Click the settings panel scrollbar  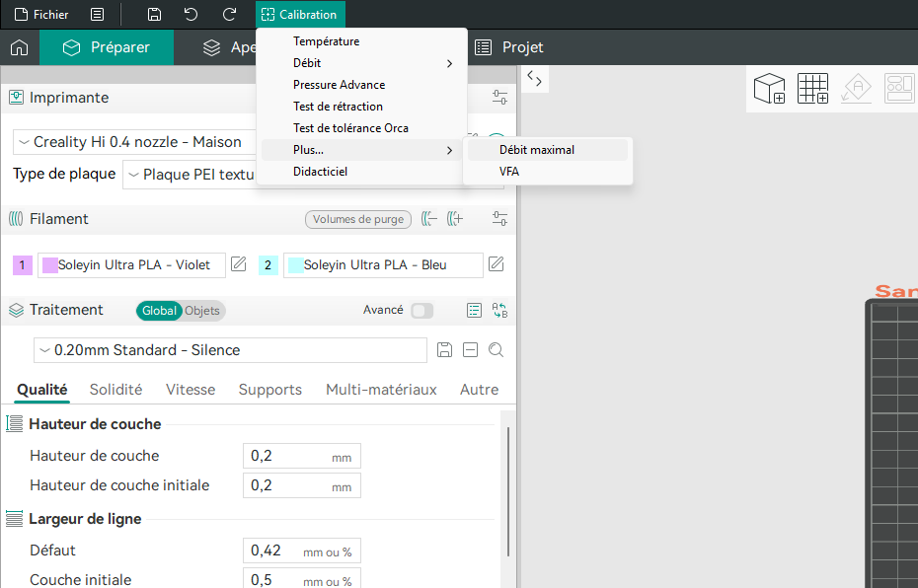[508, 491]
